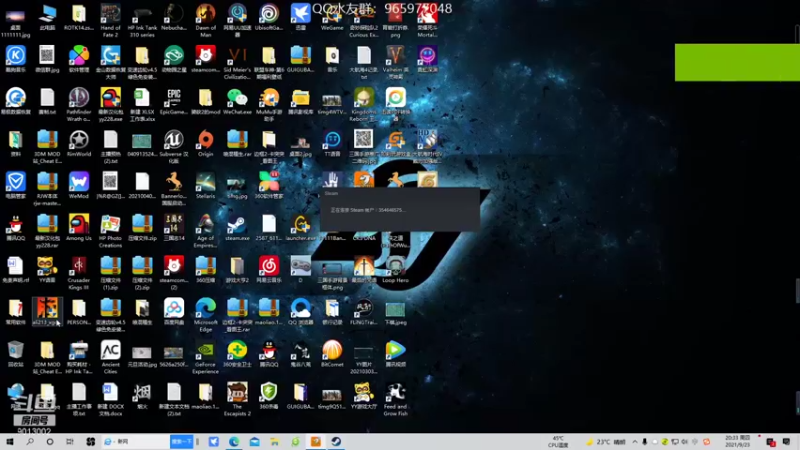Click the blue search button on taskbar
The width and height of the screenshot is (800, 450).
tap(182, 442)
